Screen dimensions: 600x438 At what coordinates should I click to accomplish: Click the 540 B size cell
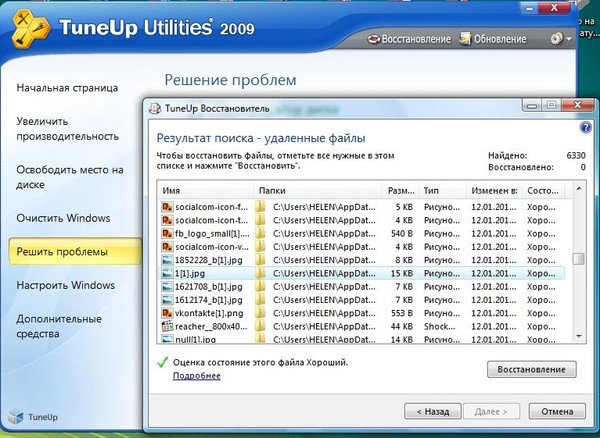click(402, 234)
